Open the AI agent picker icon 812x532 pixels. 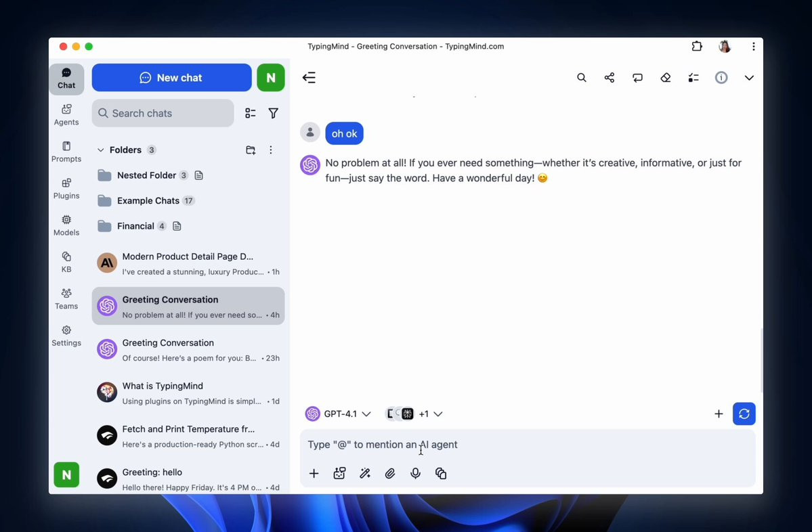click(339, 474)
